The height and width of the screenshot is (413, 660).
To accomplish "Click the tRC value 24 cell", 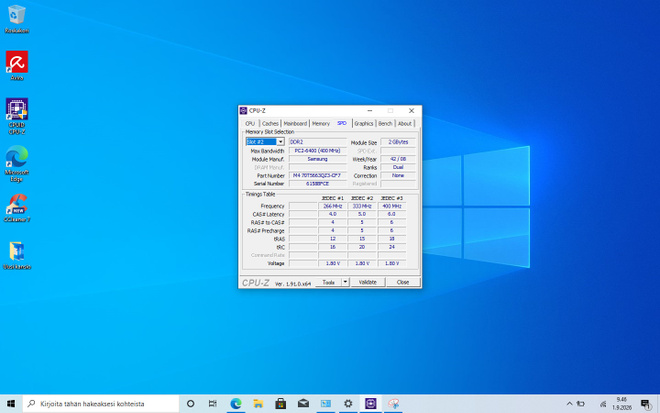I will click(391, 247).
